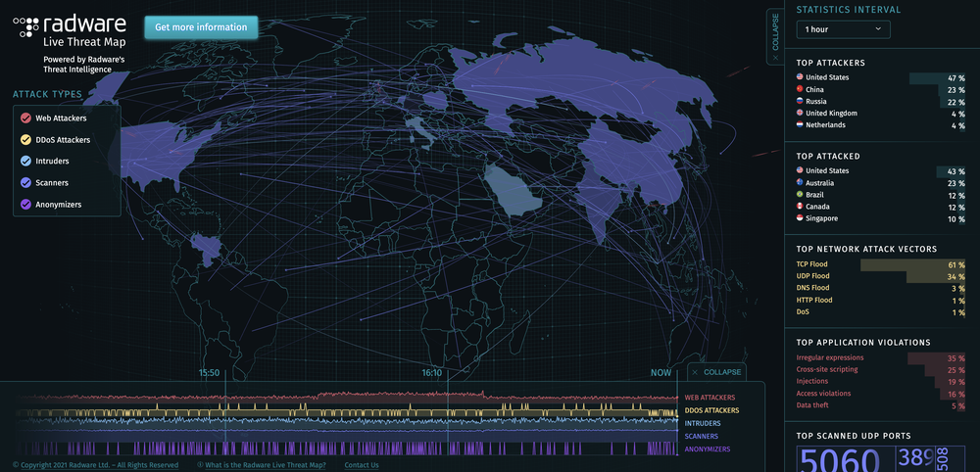Click the Canada flag icon

800,206
